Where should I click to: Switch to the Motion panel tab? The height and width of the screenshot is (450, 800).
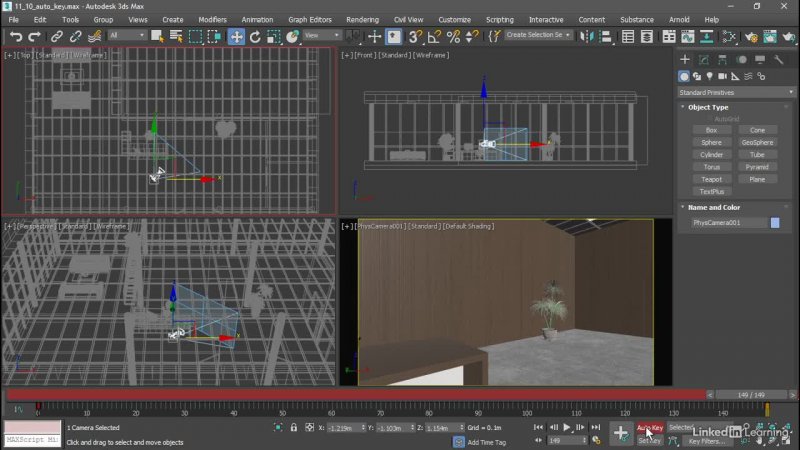[741, 60]
